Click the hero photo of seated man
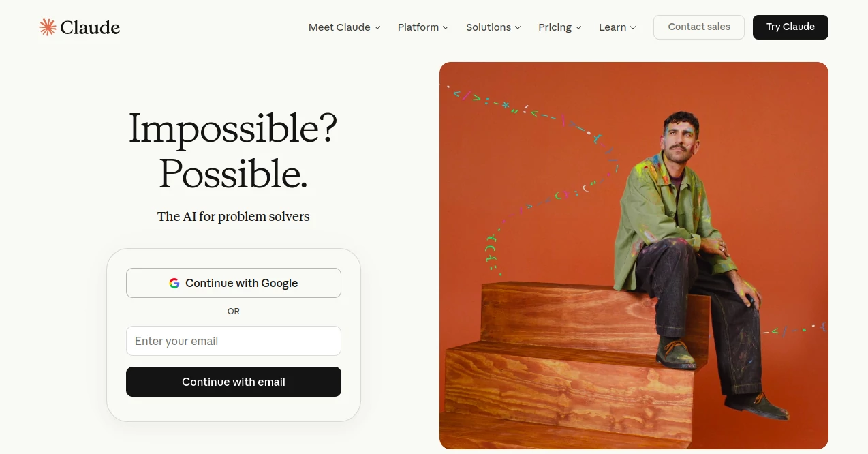This screenshot has height=454, width=868. 634,256
